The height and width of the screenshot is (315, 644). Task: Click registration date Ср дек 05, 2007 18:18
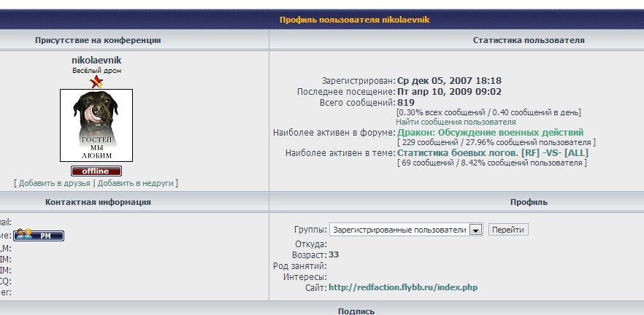(x=449, y=81)
